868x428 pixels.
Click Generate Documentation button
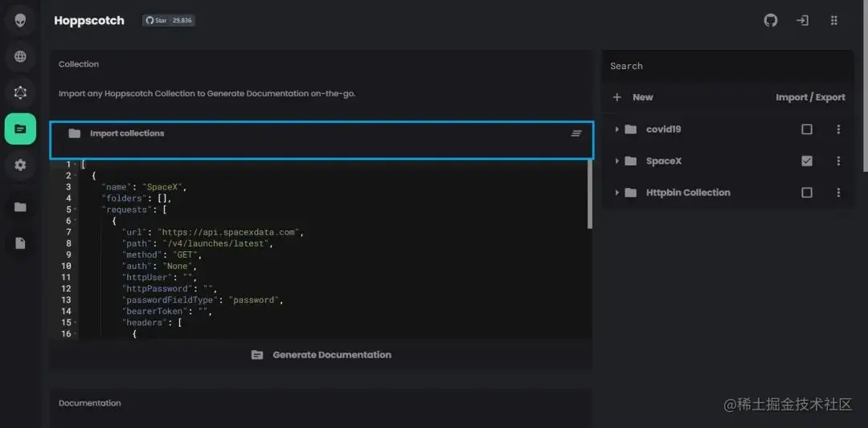click(321, 355)
